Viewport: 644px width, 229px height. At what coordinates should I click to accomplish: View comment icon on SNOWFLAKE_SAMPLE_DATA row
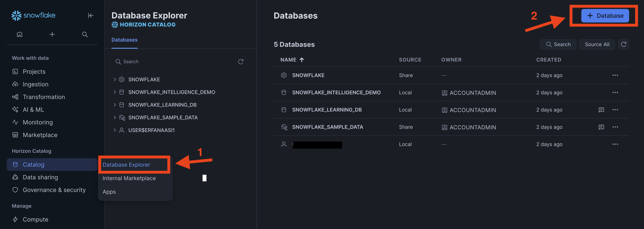click(x=601, y=127)
